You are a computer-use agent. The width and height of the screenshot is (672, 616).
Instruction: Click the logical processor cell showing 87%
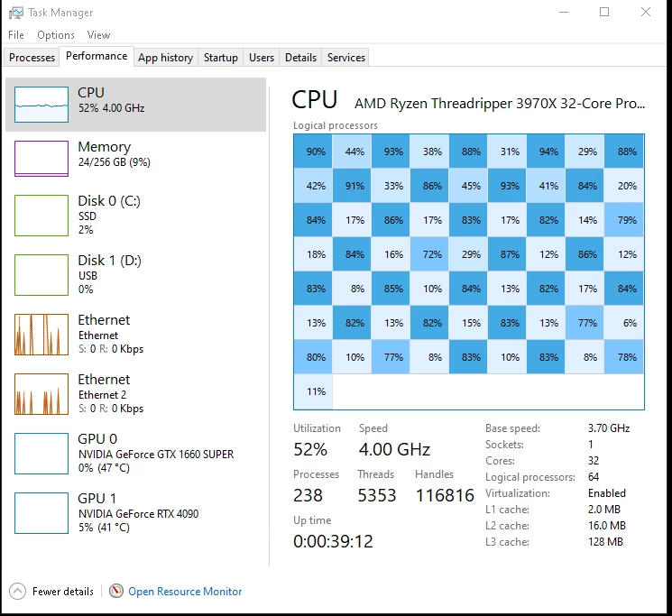pos(508,254)
